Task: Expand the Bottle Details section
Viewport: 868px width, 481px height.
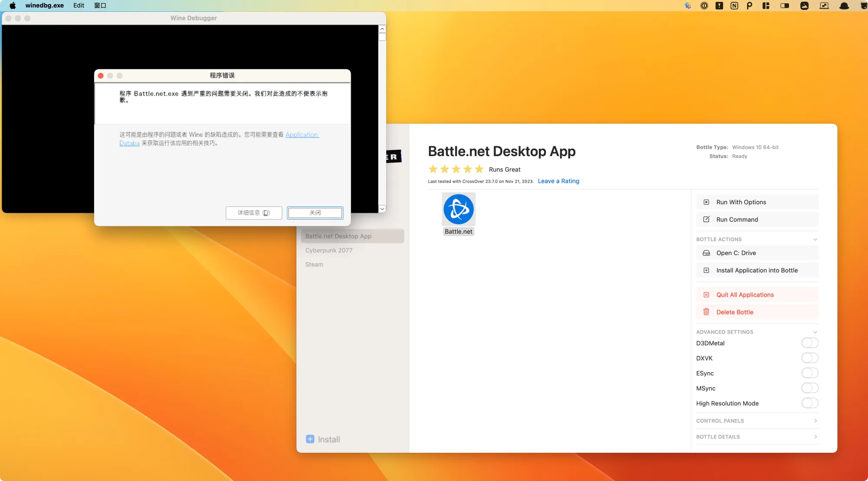Action: coord(815,437)
